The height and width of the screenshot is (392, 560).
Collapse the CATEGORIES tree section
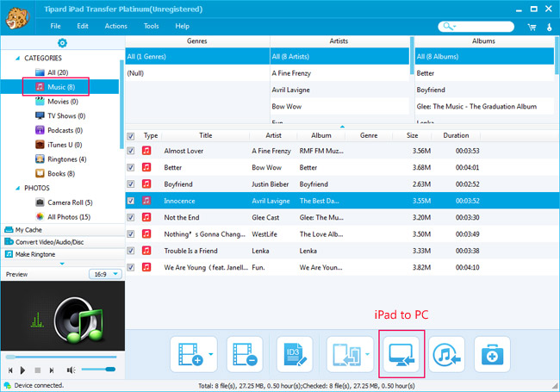(17, 59)
